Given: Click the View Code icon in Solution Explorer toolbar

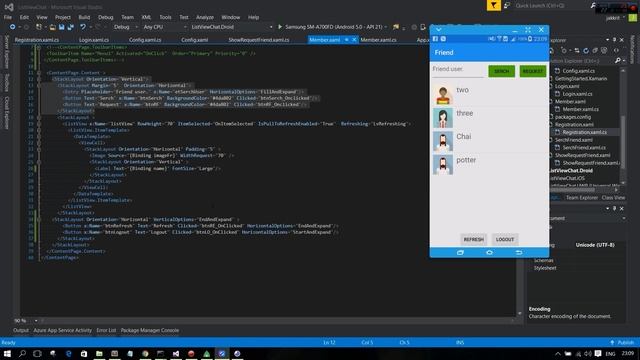Looking at the screenshot, I should click(x=616, y=51).
